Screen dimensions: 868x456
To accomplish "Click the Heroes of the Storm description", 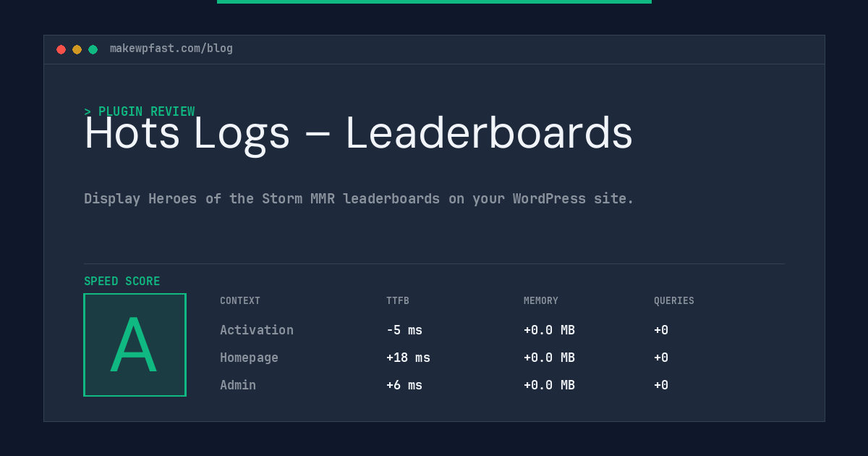I will pos(359,198).
